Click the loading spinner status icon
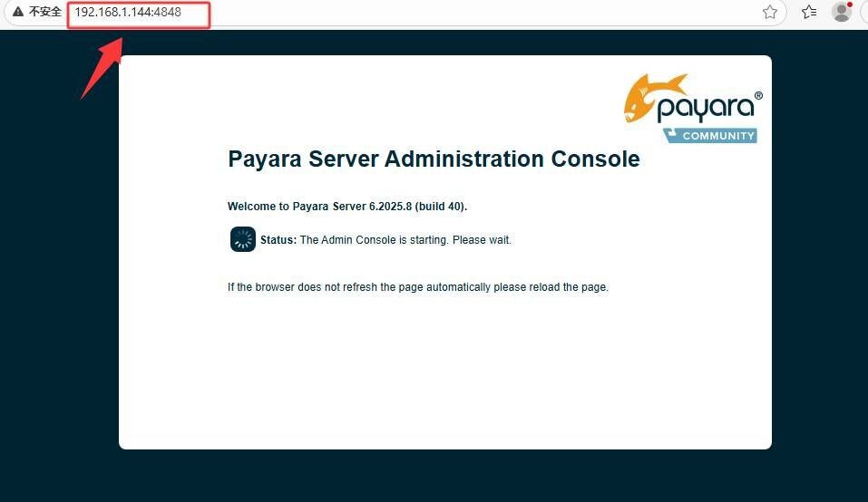The width and height of the screenshot is (868, 502). click(242, 239)
